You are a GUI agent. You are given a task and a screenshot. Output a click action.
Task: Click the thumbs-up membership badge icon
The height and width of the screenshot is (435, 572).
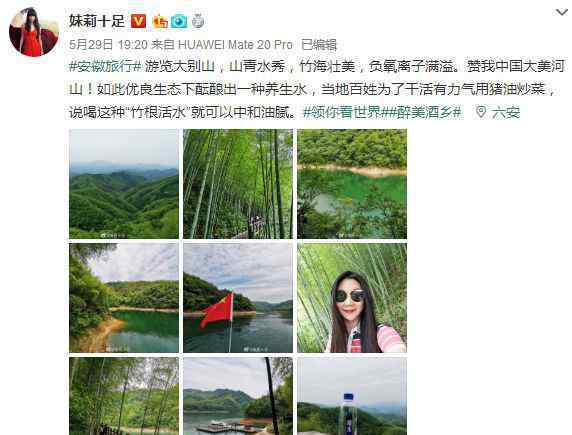pyautogui.click(x=160, y=22)
